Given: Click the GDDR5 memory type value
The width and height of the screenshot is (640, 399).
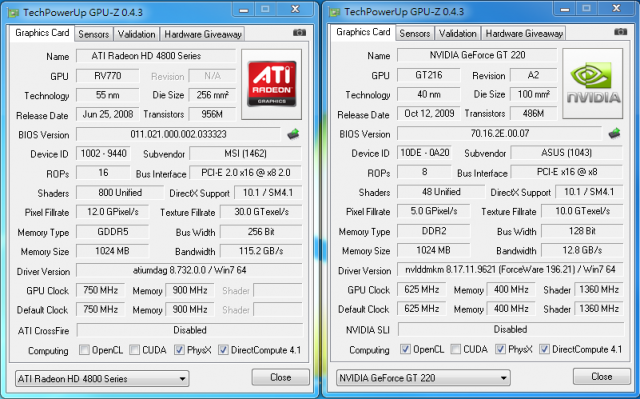Looking at the screenshot, I should (113, 232).
